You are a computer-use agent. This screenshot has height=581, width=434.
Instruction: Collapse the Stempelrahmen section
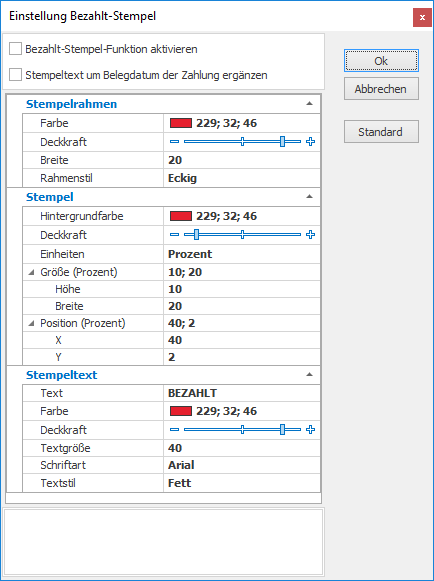pyautogui.click(x=309, y=104)
